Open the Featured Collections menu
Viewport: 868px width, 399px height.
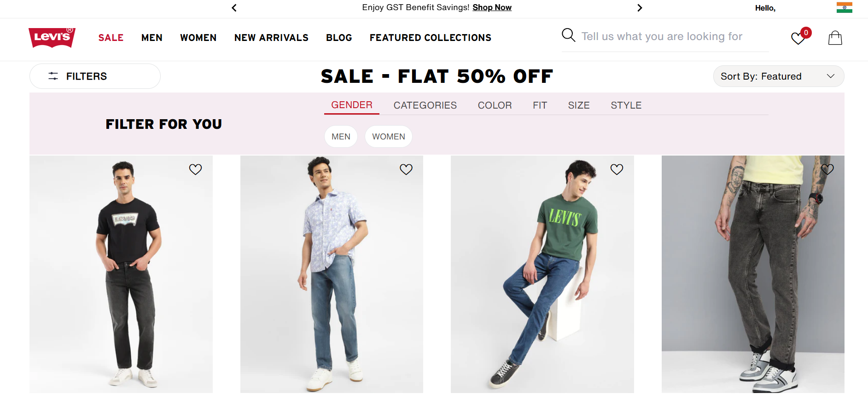430,38
